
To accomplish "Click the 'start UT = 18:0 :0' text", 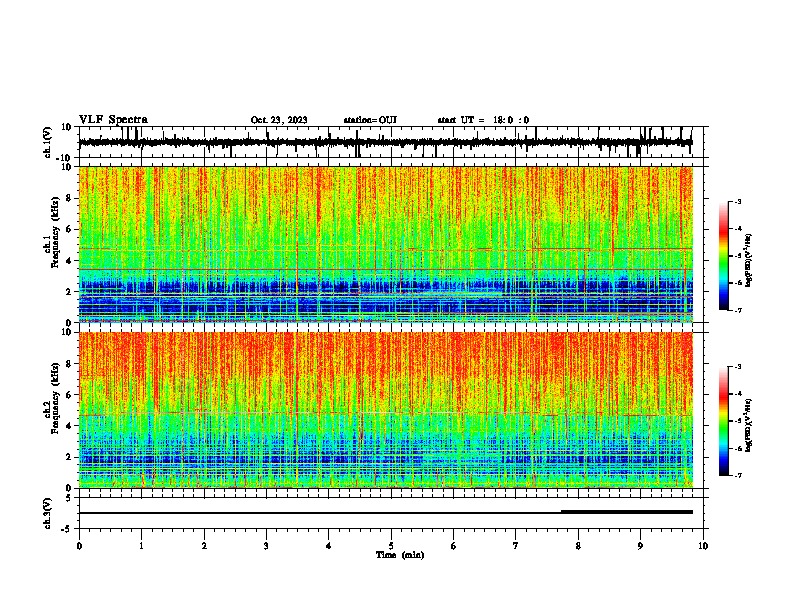I will [x=483, y=120].
